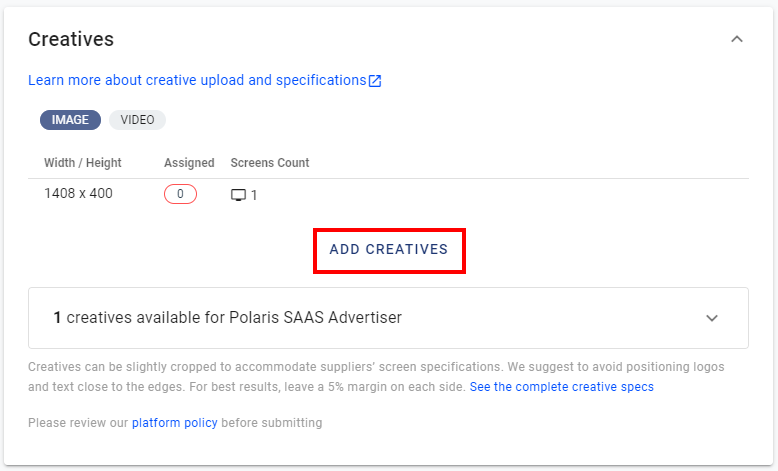Collapse the Creatives section with the up chevron
The width and height of the screenshot is (778, 471).
[737, 39]
